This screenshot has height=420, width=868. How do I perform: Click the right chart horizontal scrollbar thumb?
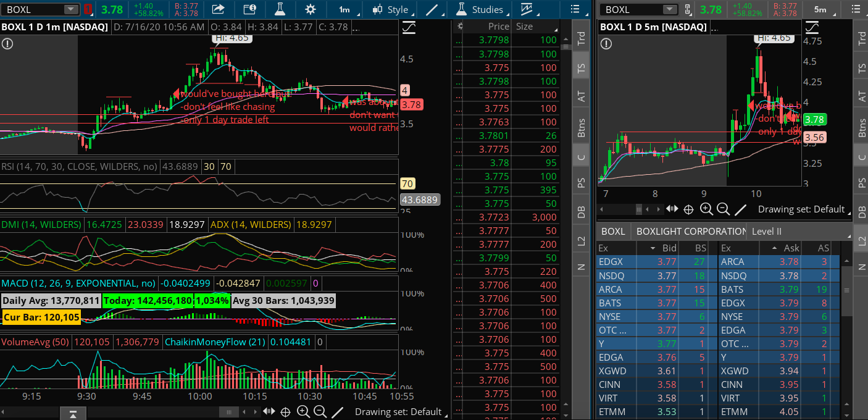[x=640, y=209]
